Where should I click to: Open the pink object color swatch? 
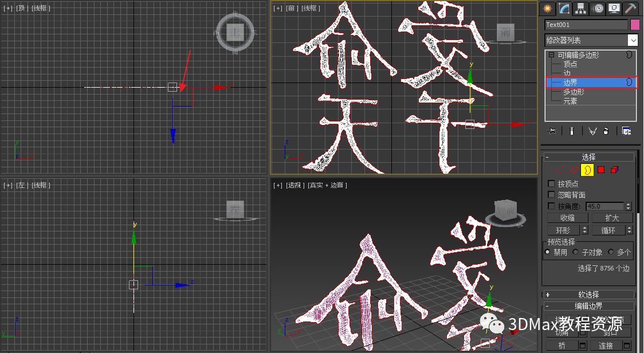tap(635, 25)
